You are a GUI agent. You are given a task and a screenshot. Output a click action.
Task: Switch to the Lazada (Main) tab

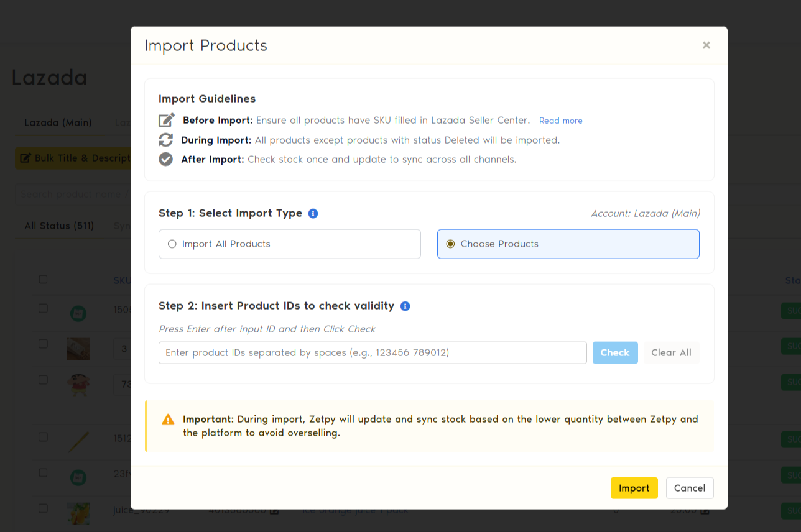(x=58, y=122)
